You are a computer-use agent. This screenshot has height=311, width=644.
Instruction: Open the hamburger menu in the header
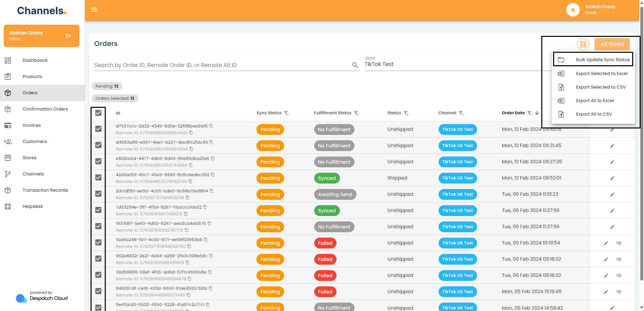pos(94,10)
